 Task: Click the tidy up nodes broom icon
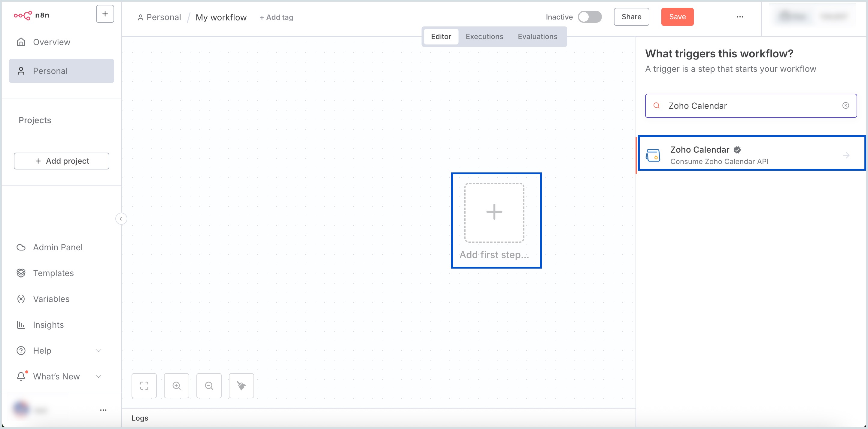241,385
